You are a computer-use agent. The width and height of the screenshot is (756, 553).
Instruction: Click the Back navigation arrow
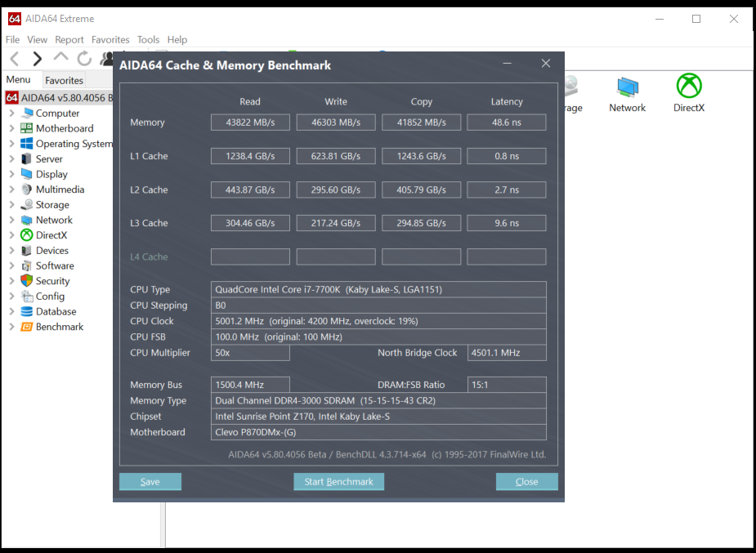(x=15, y=59)
